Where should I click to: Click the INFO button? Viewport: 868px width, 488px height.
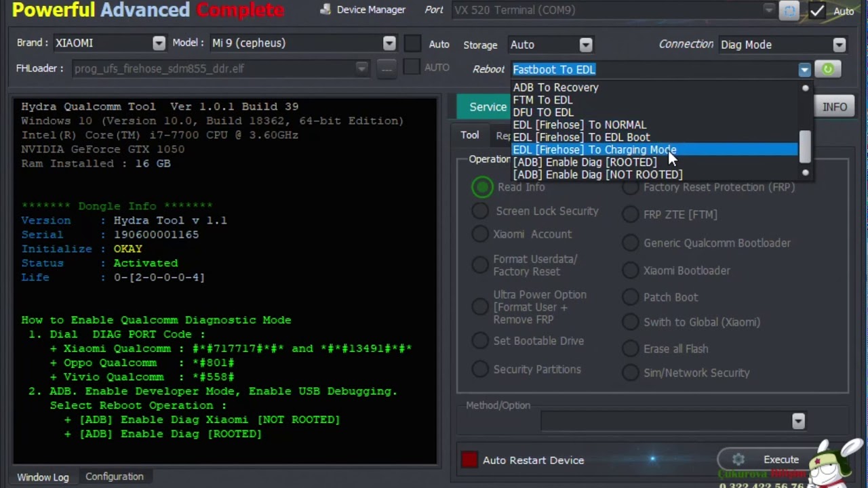[834, 107]
